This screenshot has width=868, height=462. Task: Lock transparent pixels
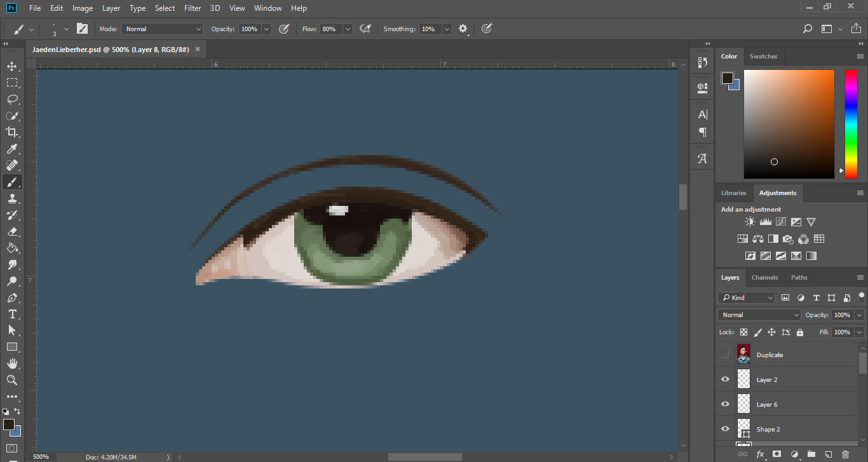click(743, 332)
